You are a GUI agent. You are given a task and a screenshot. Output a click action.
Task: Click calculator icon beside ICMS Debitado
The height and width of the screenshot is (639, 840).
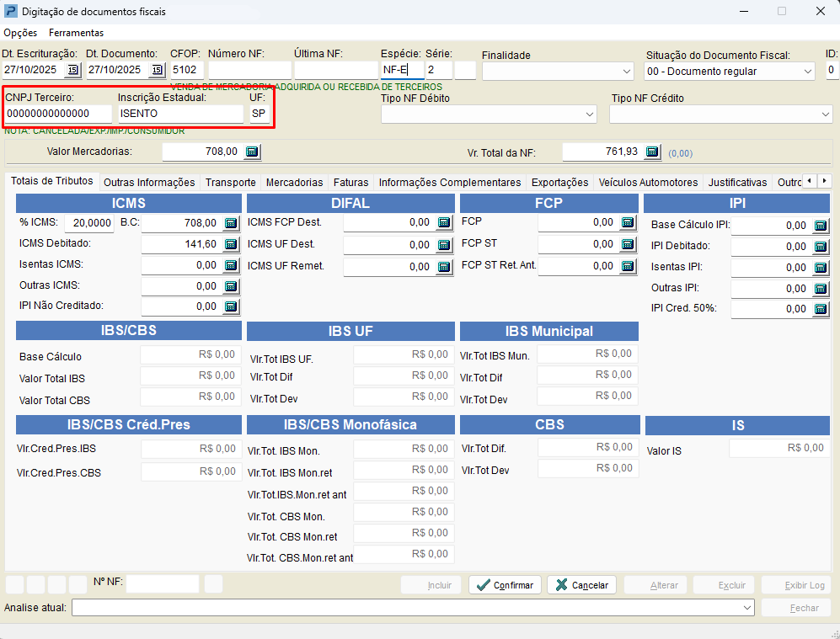(232, 244)
